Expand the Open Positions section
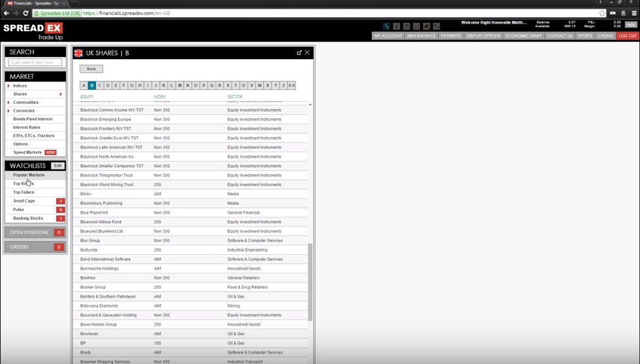Viewport: 640px width, 364px height. [x=35, y=232]
